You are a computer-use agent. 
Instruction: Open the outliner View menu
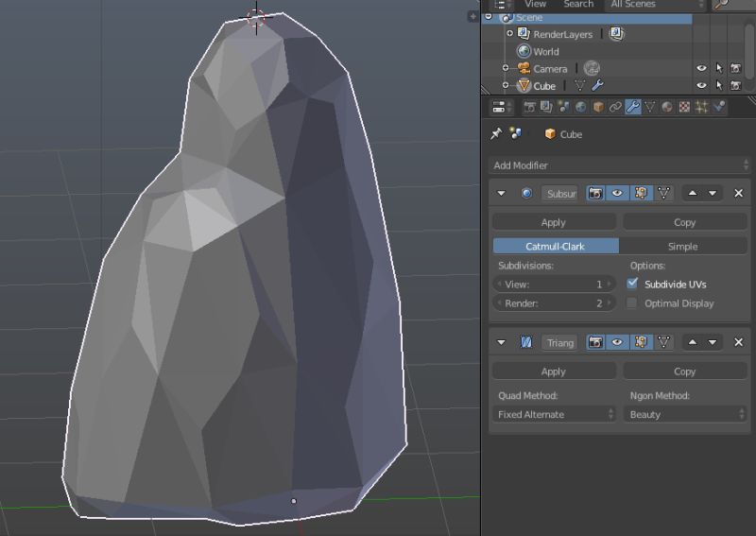(x=535, y=5)
